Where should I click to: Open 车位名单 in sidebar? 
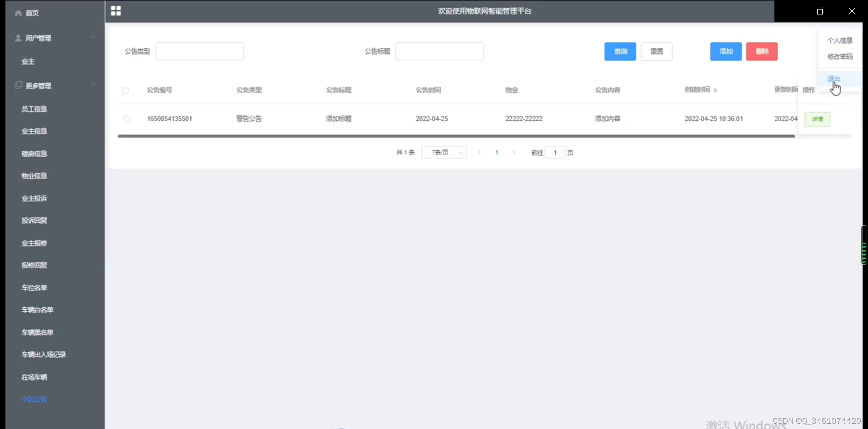34,288
